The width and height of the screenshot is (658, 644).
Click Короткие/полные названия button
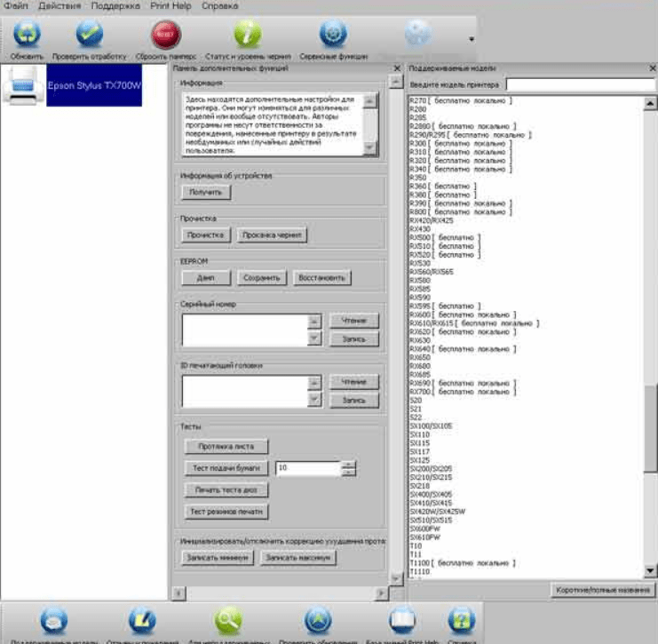[x=603, y=591]
